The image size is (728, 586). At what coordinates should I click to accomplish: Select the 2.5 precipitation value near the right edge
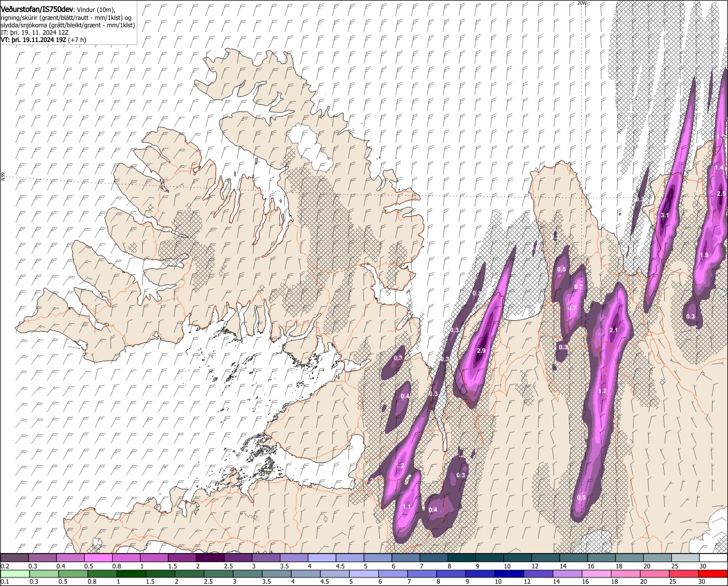[x=722, y=194]
